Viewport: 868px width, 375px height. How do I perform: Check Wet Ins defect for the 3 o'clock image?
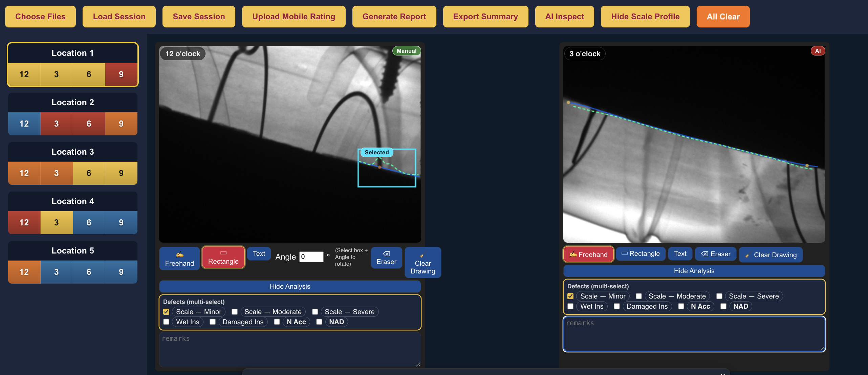pyautogui.click(x=570, y=306)
